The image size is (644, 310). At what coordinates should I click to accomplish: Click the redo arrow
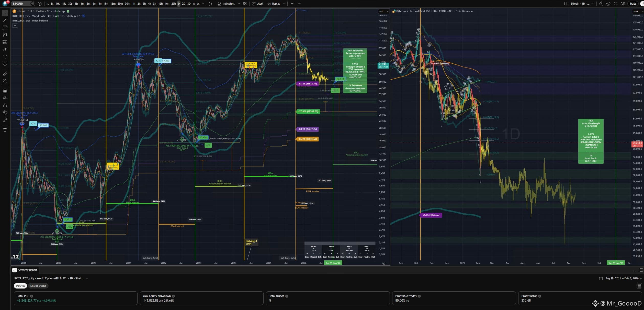(x=299, y=4)
